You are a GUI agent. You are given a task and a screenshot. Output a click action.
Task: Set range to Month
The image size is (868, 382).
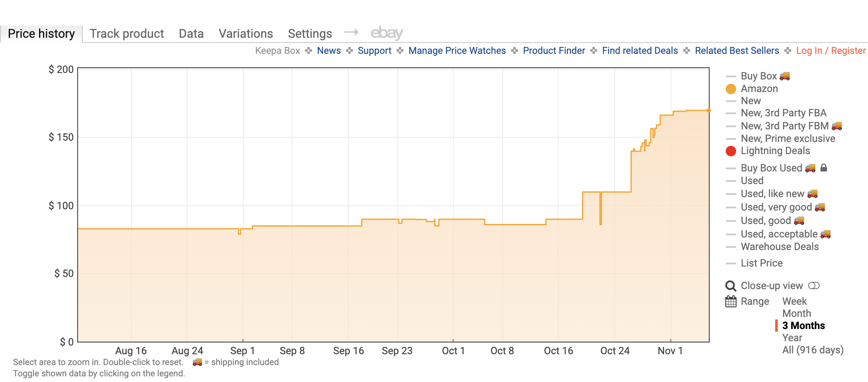pos(796,313)
